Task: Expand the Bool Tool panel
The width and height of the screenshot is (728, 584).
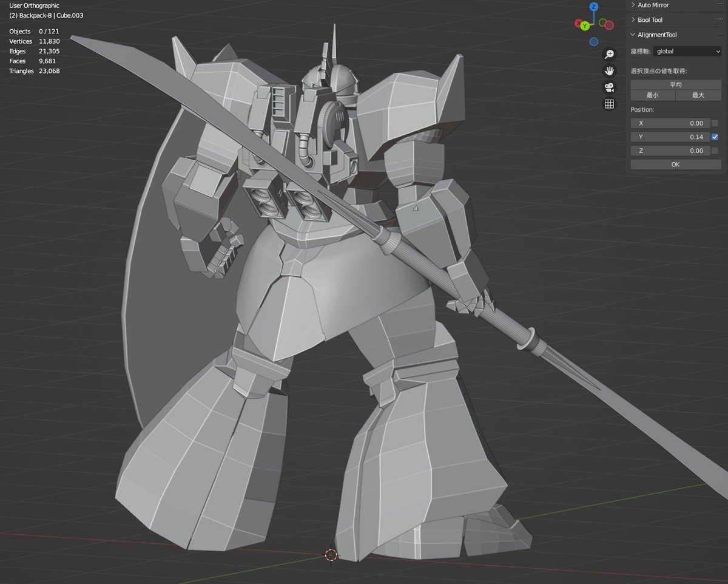Action: 633,20
